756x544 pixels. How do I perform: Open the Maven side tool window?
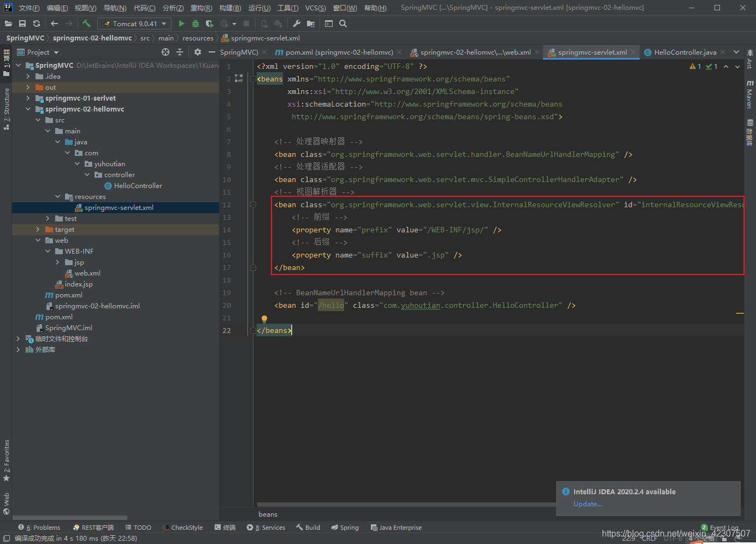(x=750, y=95)
